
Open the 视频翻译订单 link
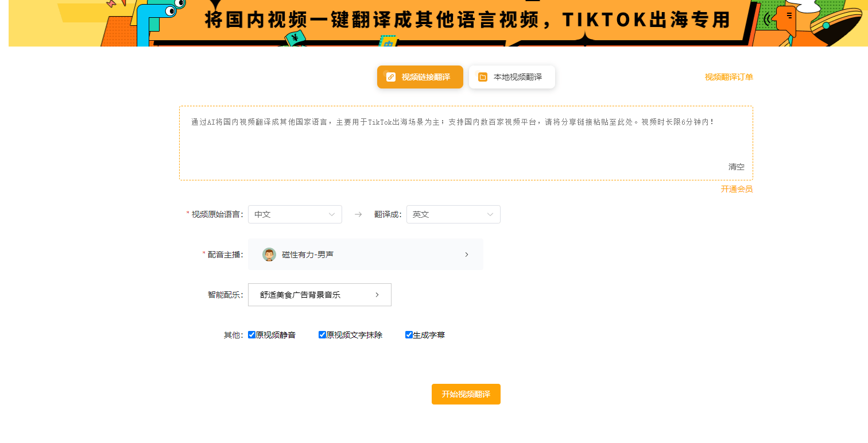click(729, 76)
